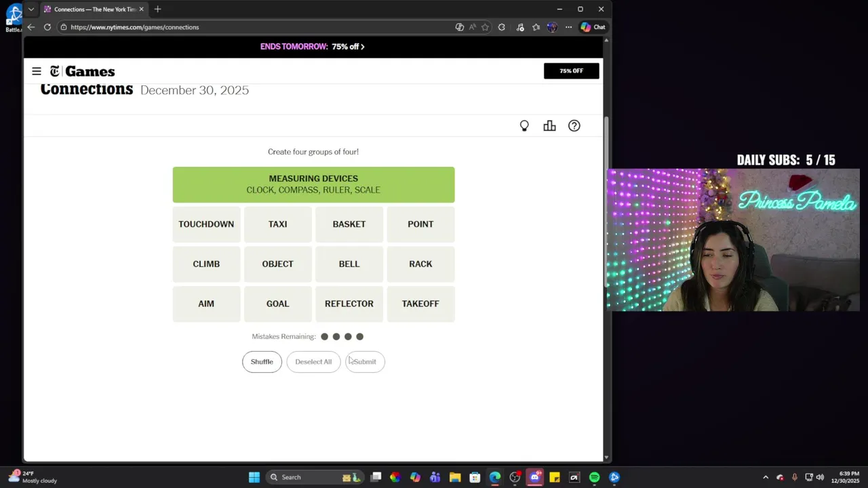Add page to favorites star icon
The width and height of the screenshot is (868, 488).
[x=485, y=27]
